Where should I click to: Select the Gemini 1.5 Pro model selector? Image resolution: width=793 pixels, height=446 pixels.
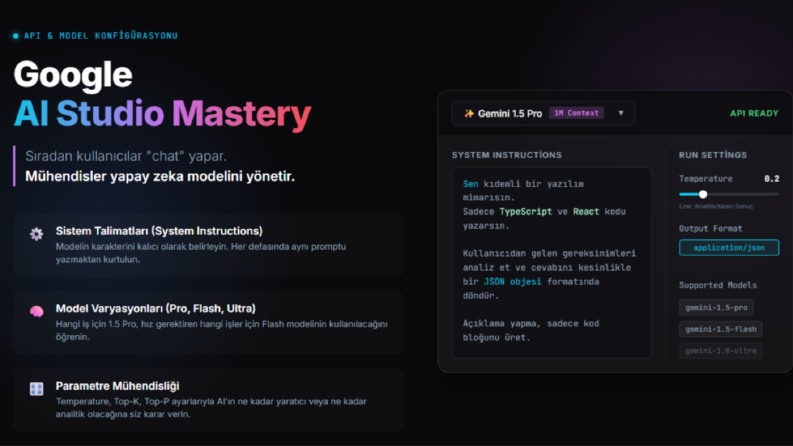tap(543, 113)
